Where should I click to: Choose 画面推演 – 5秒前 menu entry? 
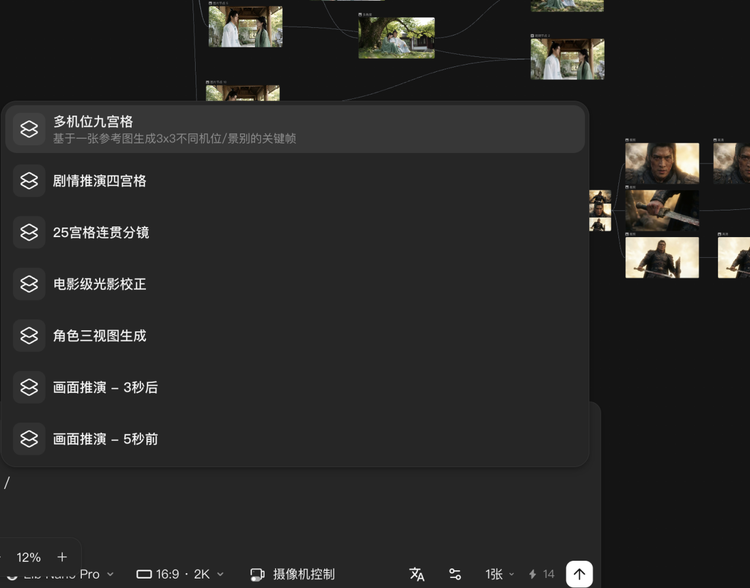(105, 439)
